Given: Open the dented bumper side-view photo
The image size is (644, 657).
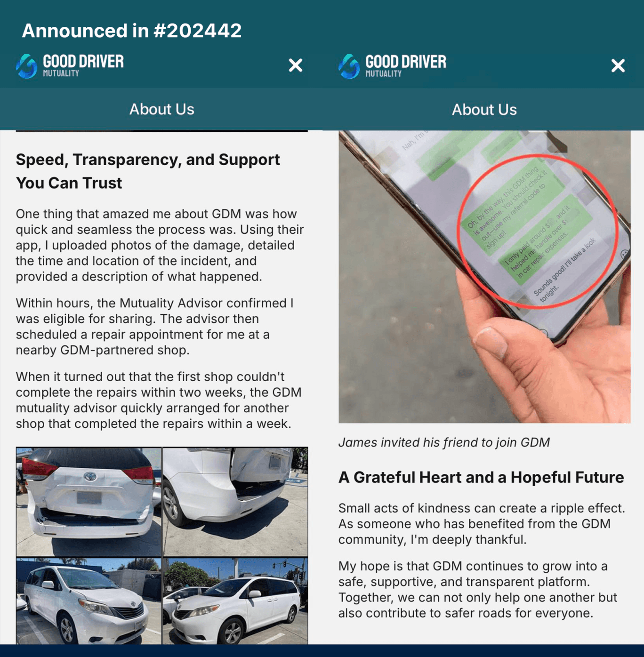Looking at the screenshot, I should [x=235, y=502].
